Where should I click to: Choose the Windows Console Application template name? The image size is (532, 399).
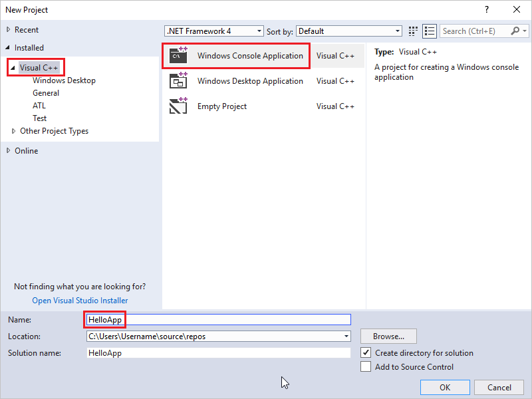pos(250,56)
